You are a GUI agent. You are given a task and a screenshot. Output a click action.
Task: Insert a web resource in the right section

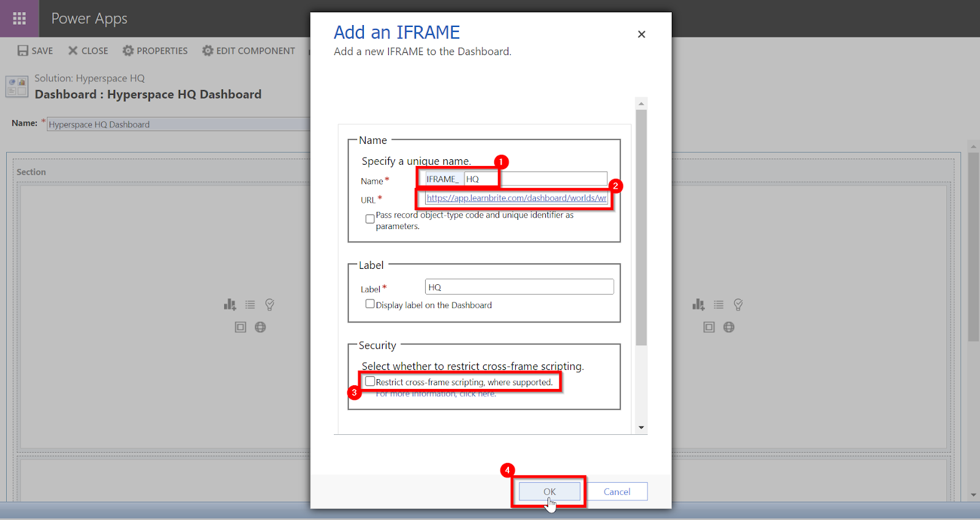click(729, 327)
